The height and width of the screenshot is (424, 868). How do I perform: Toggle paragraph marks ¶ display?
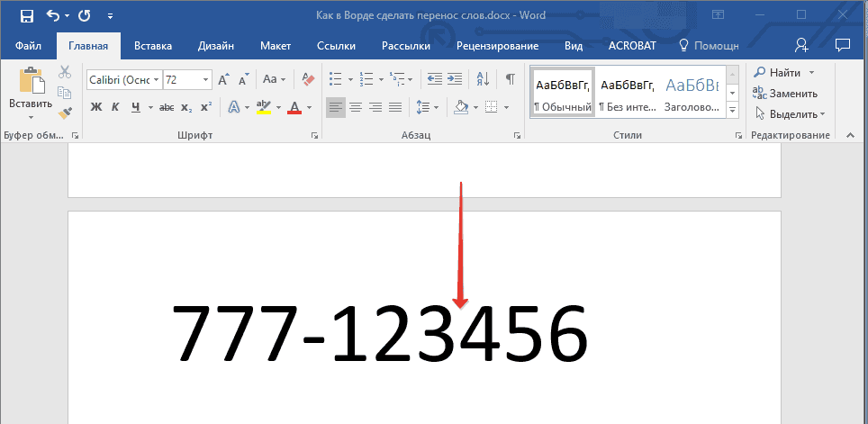[510, 79]
